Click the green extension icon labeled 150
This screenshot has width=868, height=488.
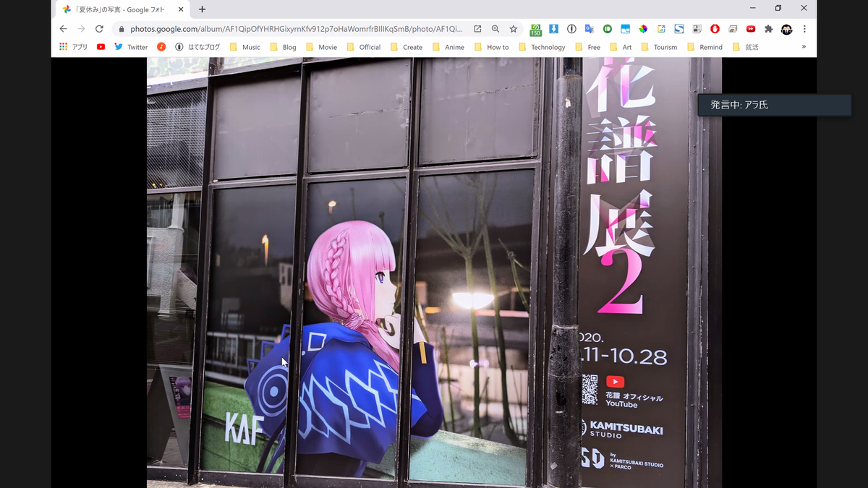[x=535, y=30]
